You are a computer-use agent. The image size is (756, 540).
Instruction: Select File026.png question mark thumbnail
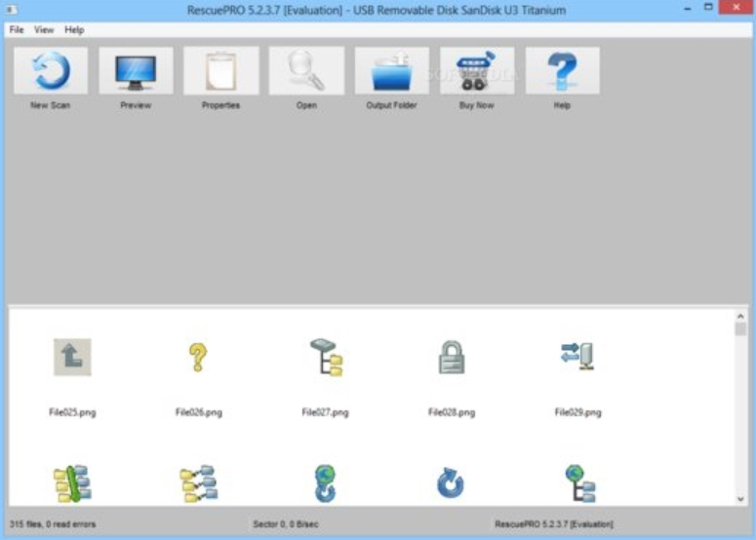point(198,358)
